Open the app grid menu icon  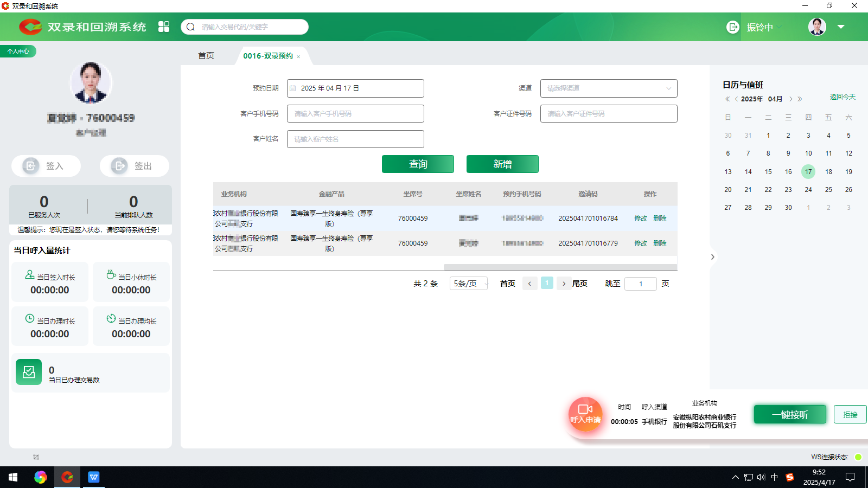tap(164, 27)
